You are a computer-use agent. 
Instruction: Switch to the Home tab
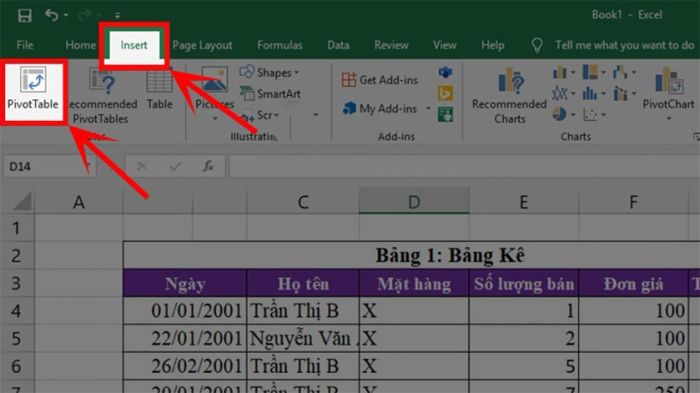(80, 45)
